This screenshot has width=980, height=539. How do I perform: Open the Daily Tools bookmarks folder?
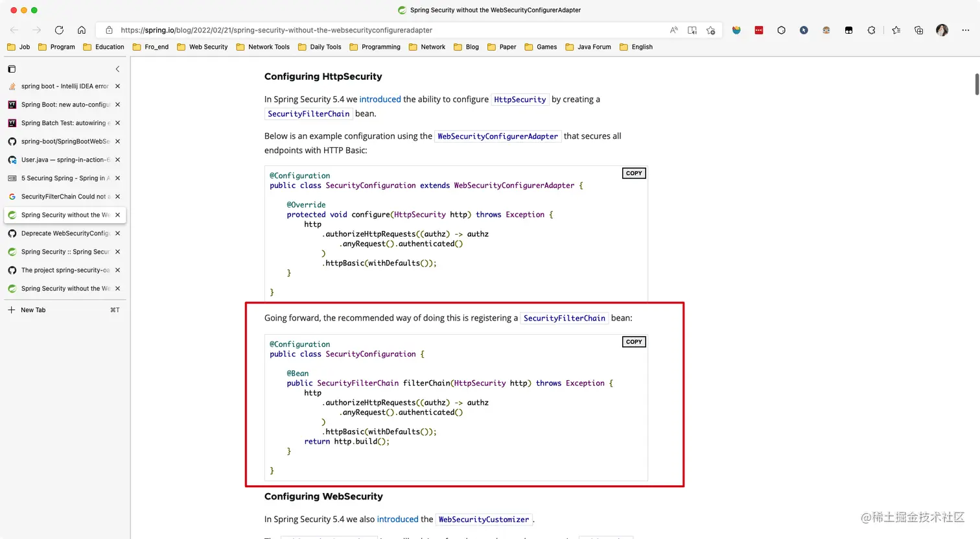point(320,47)
